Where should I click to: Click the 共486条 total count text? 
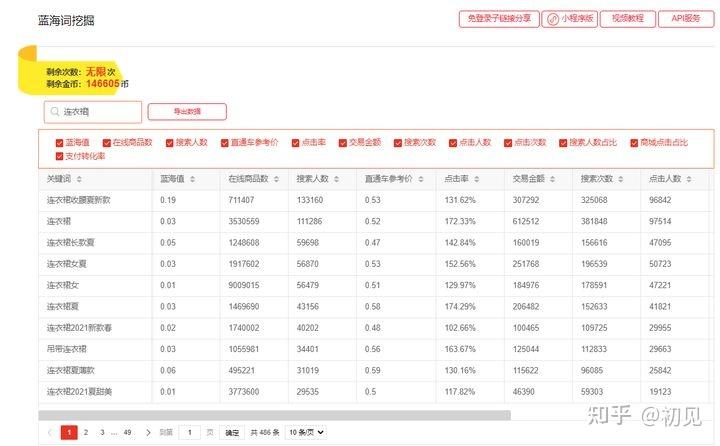(265, 432)
